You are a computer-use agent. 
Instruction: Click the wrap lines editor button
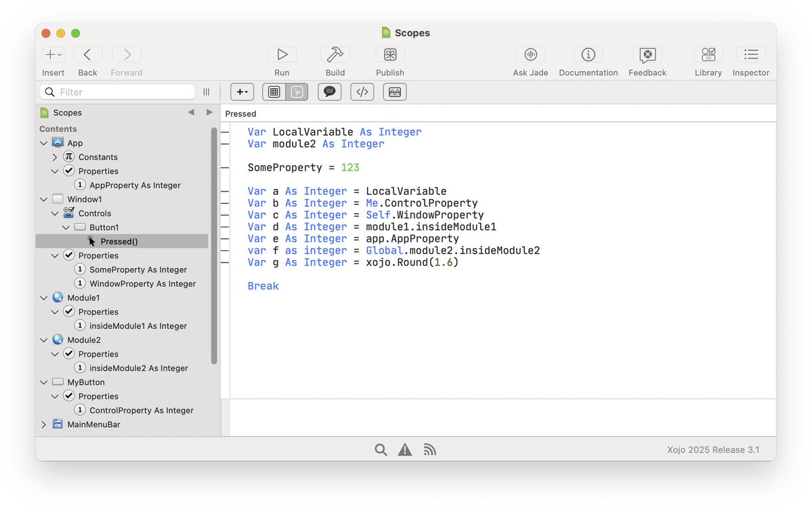[x=395, y=91]
